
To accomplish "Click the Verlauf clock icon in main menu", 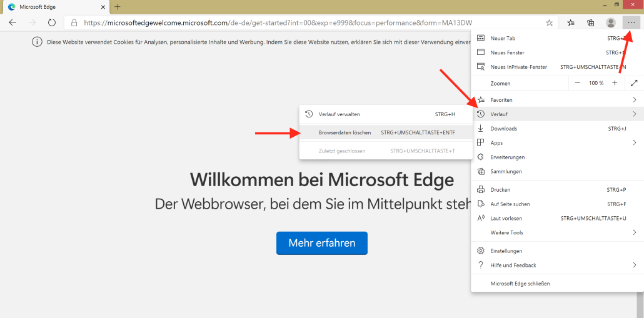I will [x=481, y=114].
